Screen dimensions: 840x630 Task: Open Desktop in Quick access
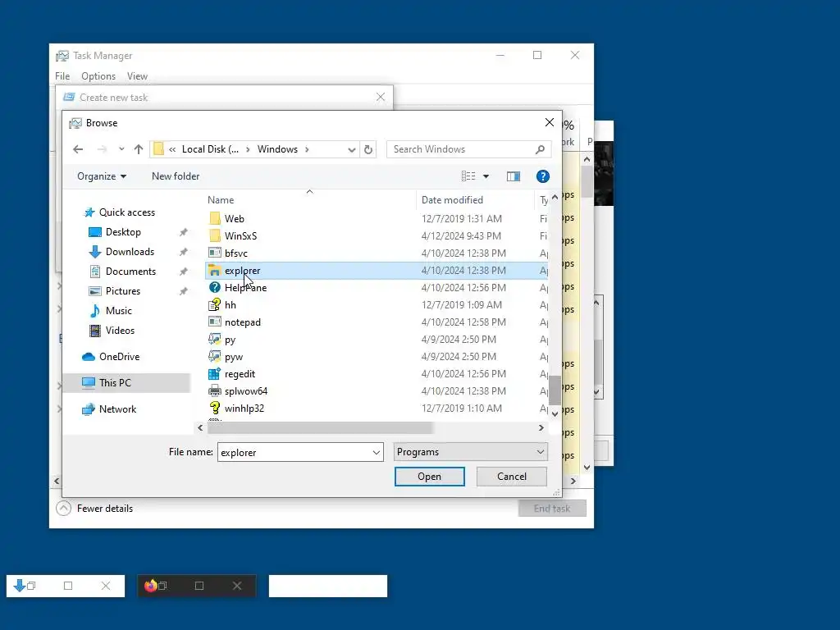tap(123, 232)
